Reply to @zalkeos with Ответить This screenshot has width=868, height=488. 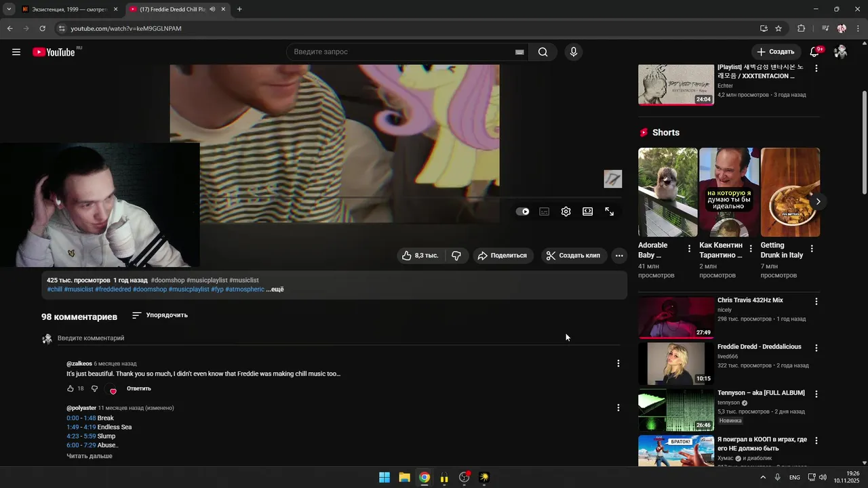[139, 388]
